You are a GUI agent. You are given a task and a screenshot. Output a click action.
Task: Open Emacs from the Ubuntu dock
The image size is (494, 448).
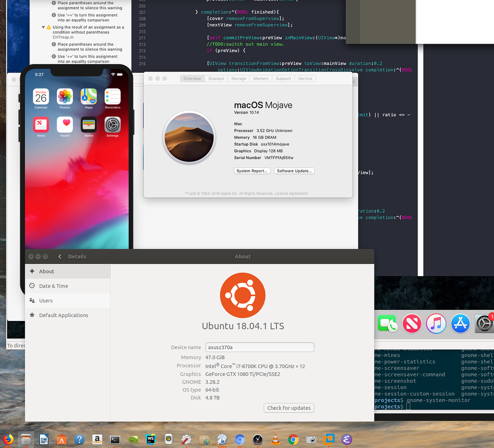(347, 440)
